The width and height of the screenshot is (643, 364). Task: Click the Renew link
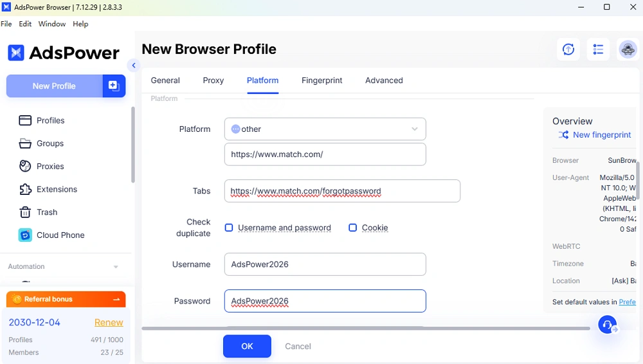pos(109,323)
